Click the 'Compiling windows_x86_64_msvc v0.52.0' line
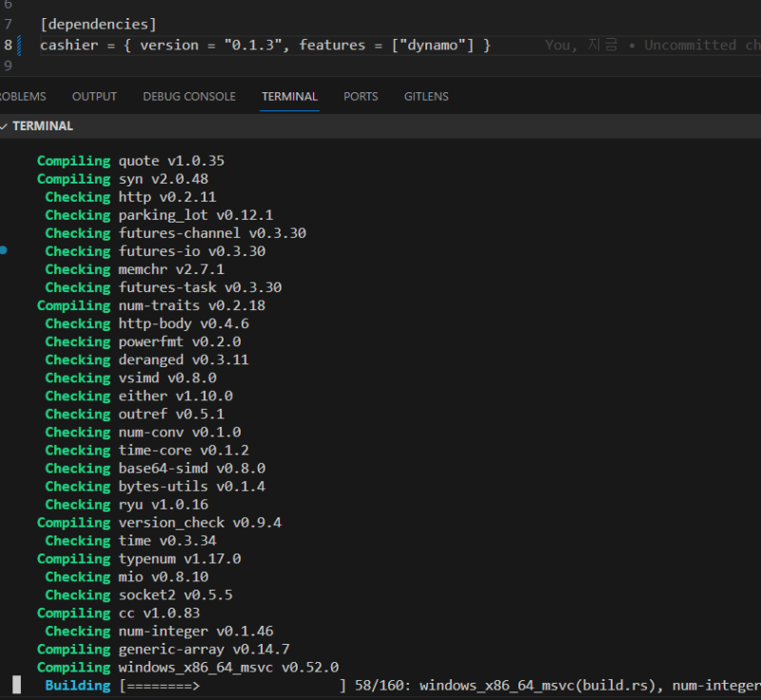This screenshot has width=761, height=700. point(187,667)
